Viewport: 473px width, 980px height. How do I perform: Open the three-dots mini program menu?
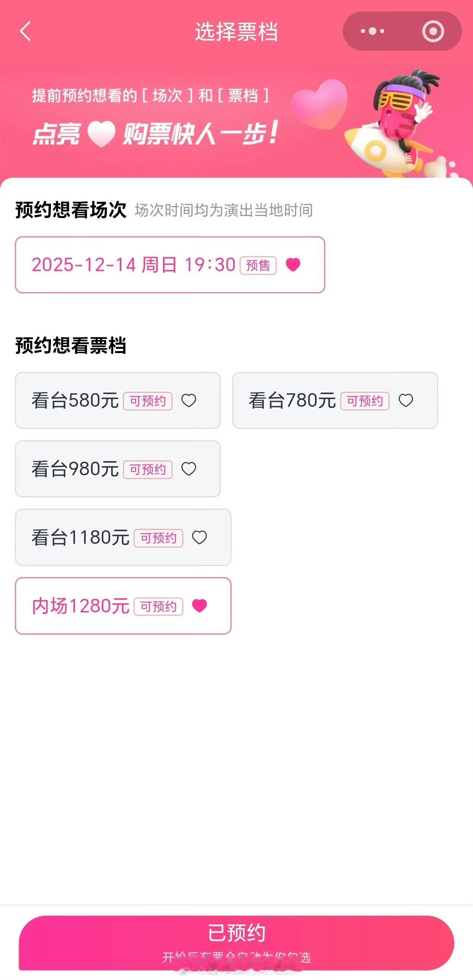(372, 31)
